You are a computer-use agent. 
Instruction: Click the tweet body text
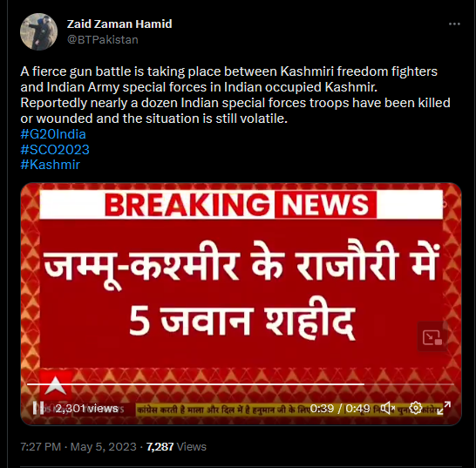235,95
